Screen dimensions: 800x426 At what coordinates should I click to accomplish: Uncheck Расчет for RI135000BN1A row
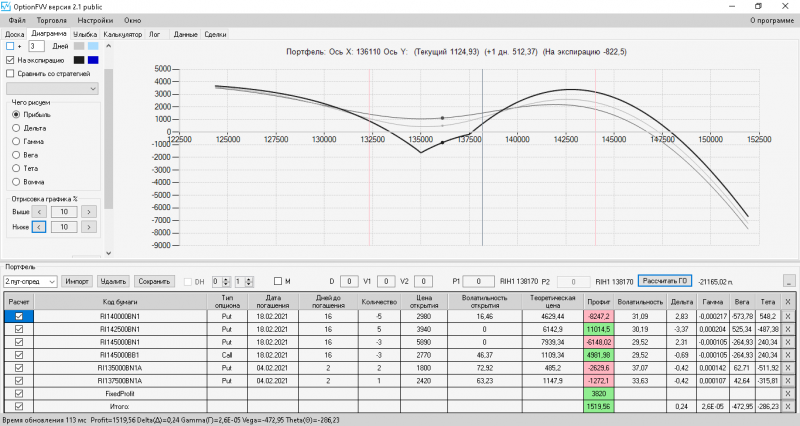pos(19,367)
